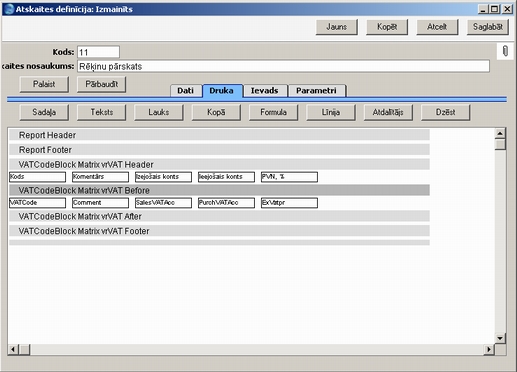Click the Kopā toolbar button

(x=216, y=112)
